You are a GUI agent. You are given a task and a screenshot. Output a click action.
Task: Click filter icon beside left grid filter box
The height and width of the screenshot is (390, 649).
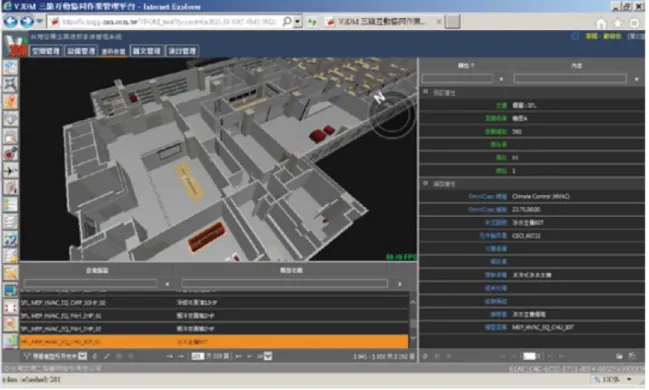click(167, 284)
